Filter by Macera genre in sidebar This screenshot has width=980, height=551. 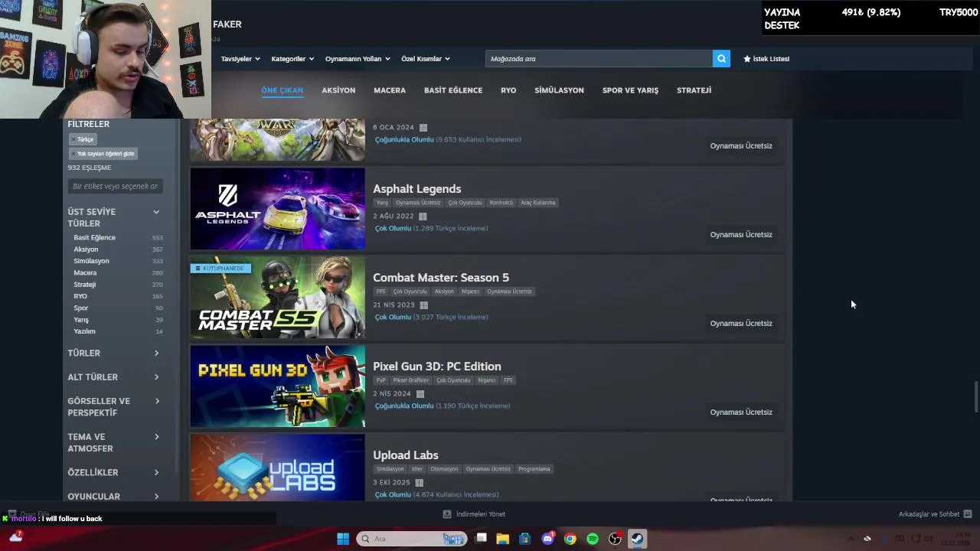(x=85, y=273)
